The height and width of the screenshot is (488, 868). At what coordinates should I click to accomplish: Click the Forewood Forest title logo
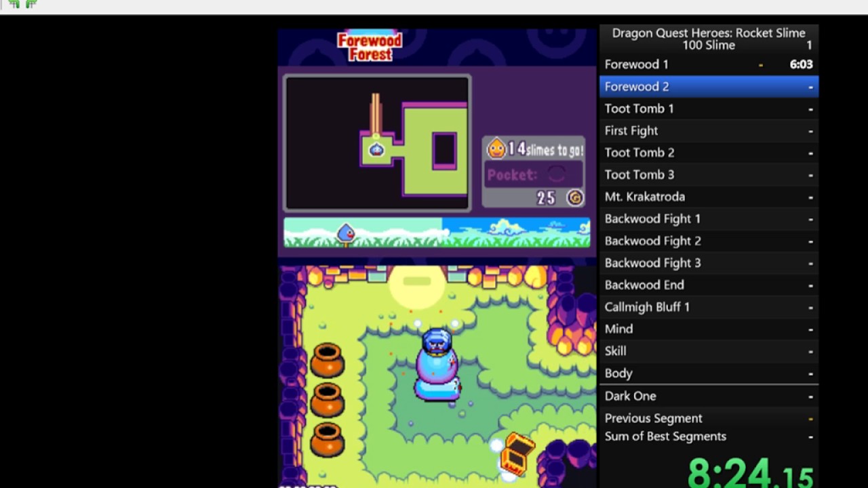tap(370, 47)
